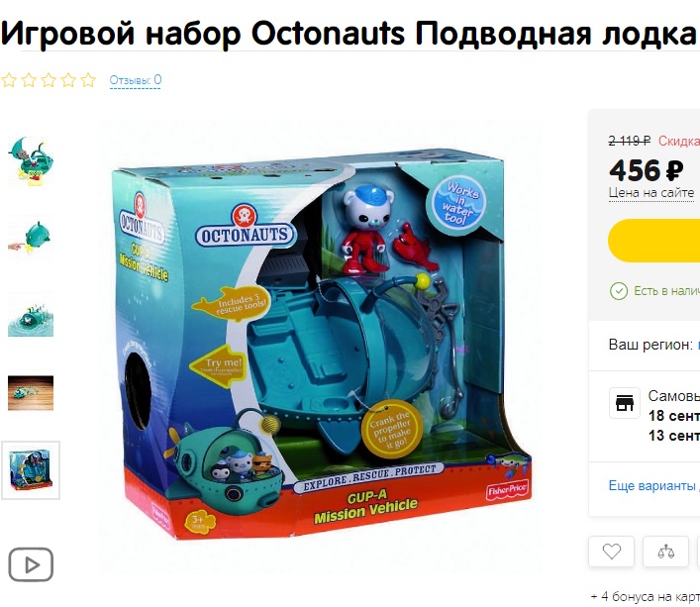700x607 pixels.
Task: Click the third rating star
Action: (49, 80)
